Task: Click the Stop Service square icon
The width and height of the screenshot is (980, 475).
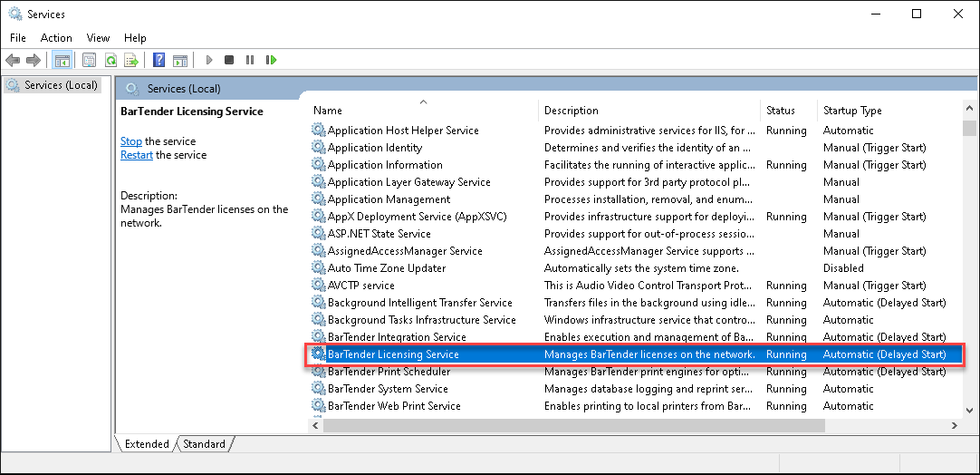Action: [x=229, y=60]
